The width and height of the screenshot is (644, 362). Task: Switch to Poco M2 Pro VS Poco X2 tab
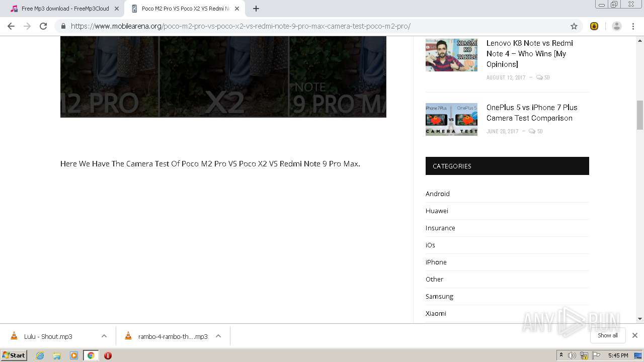point(185,9)
